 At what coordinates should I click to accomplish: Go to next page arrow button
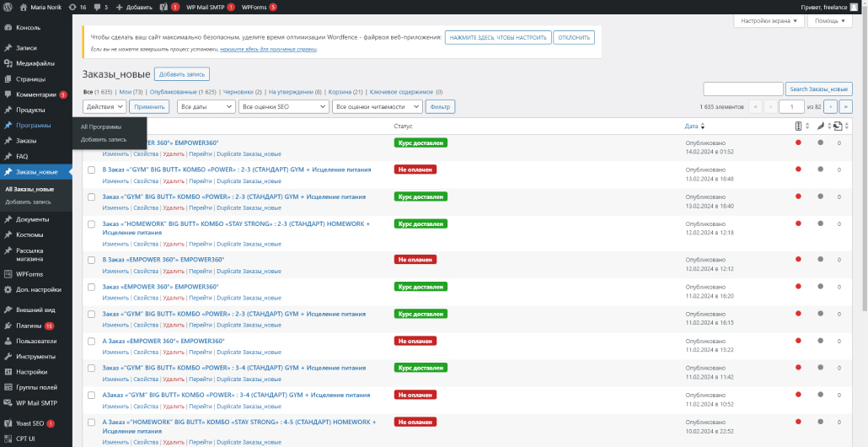pos(831,107)
